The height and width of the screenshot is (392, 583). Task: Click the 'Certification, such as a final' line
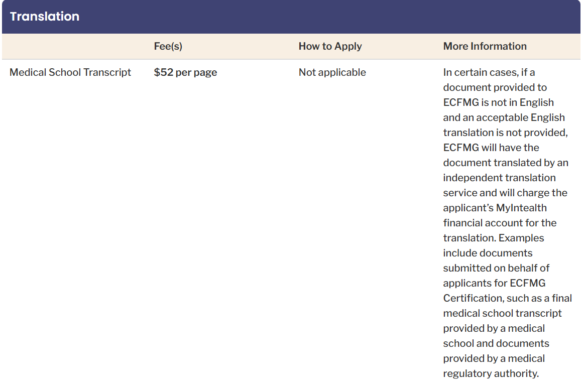coord(507,298)
